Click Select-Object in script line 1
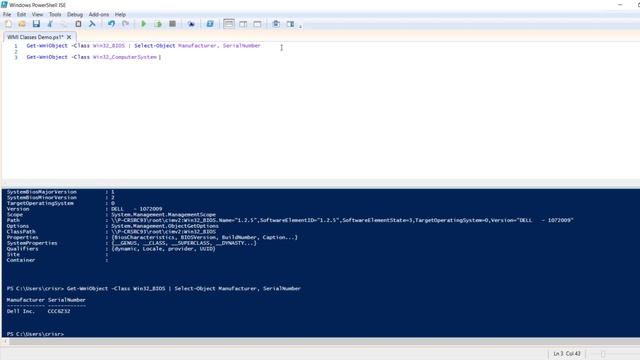The width and height of the screenshot is (640, 360). 155,46
